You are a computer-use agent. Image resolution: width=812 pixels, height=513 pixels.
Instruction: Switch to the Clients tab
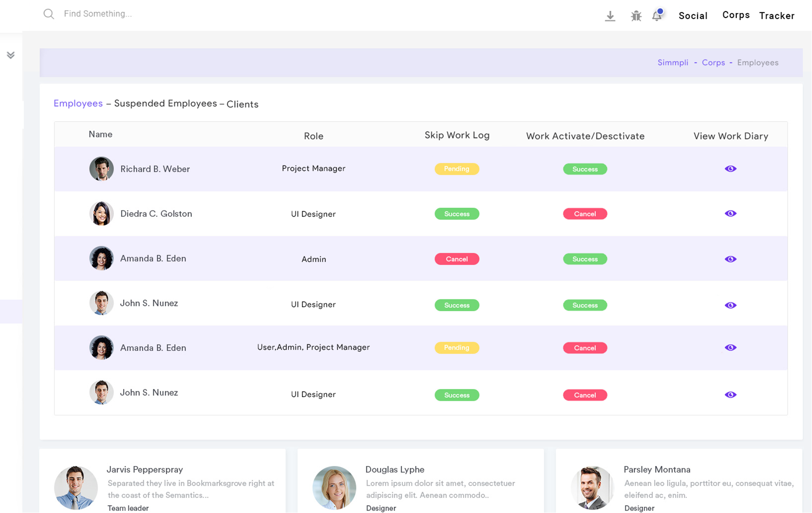(242, 104)
